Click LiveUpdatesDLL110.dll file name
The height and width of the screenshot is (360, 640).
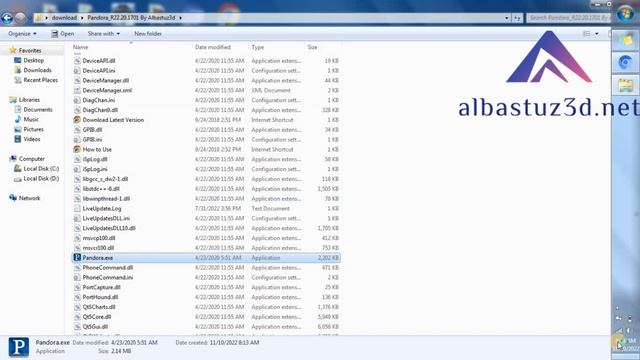coord(109,228)
